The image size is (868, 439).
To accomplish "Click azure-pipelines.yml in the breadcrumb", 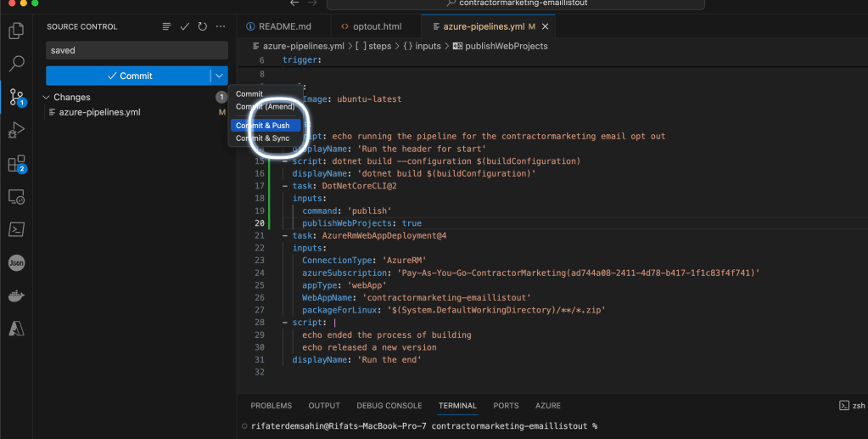I will pos(304,46).
